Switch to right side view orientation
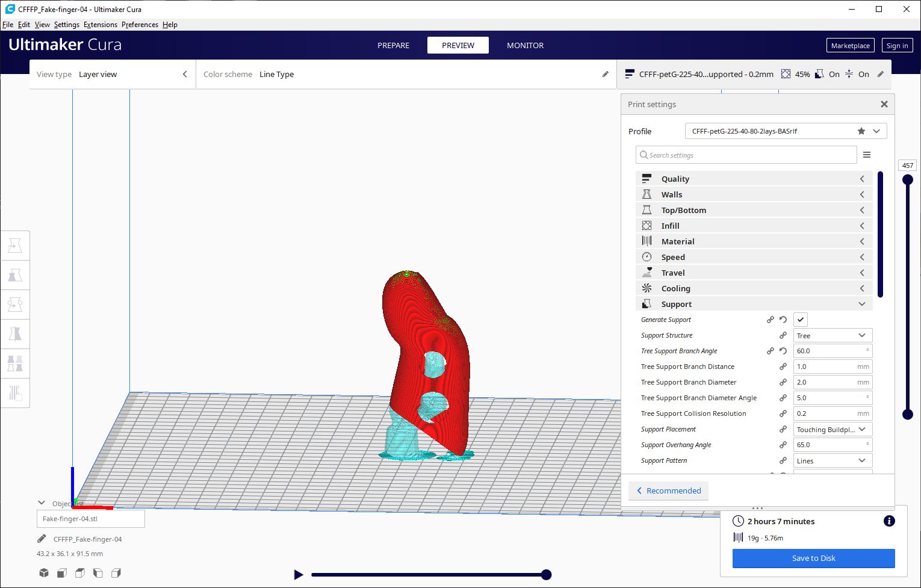This screenshot has height=588, width=921. 116,573
